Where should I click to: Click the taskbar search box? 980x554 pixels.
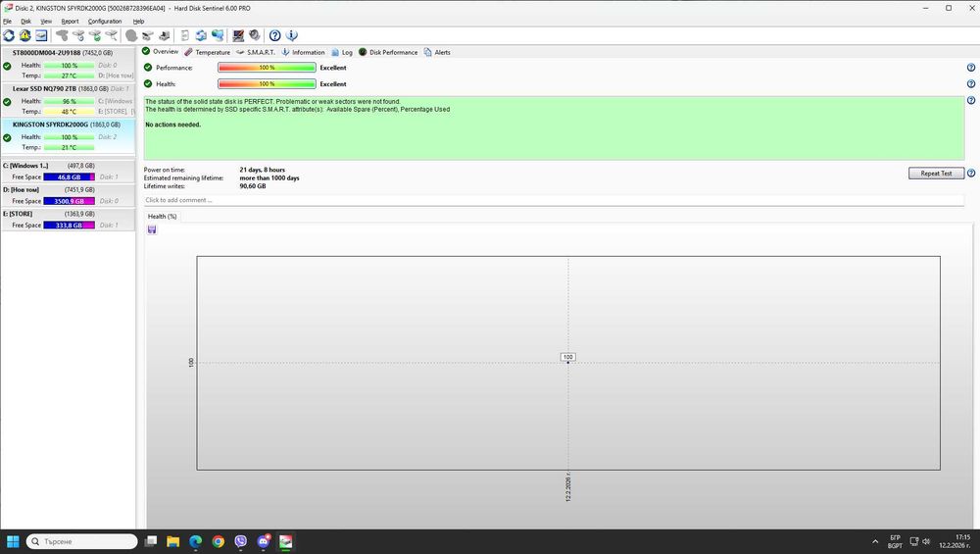tap(82, 541)
